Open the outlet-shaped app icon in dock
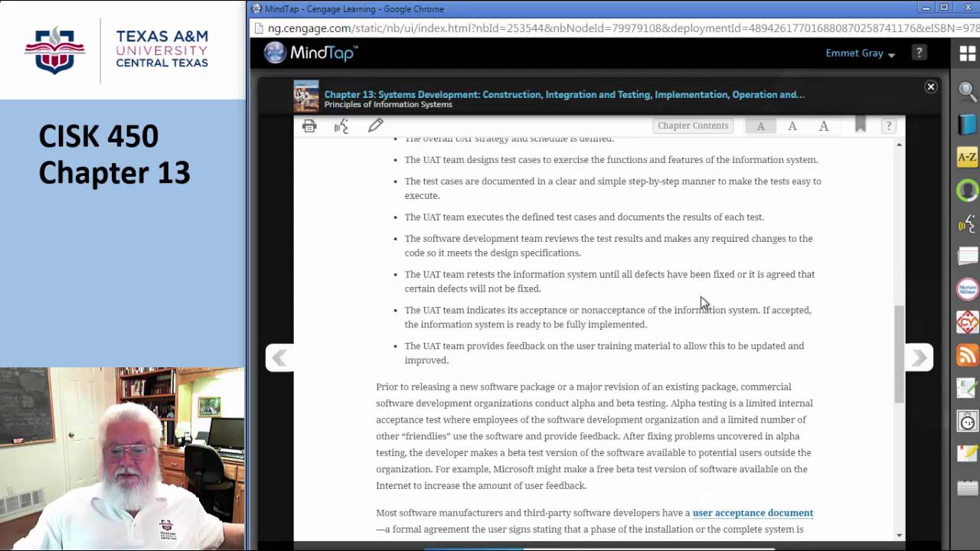The image size is (980, 551). coord(968,421)
